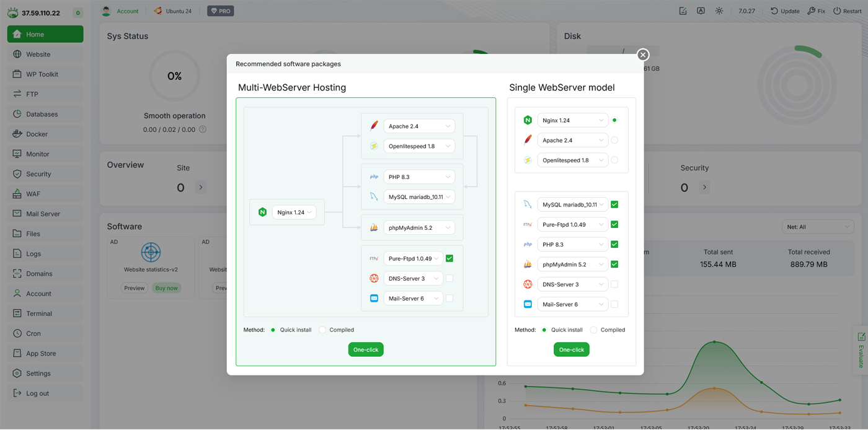Uncheck MySQL mariadb checkbox in Single WebServer model
The width and height of the screenshot is (868, 430).
[x=614, y=204]
